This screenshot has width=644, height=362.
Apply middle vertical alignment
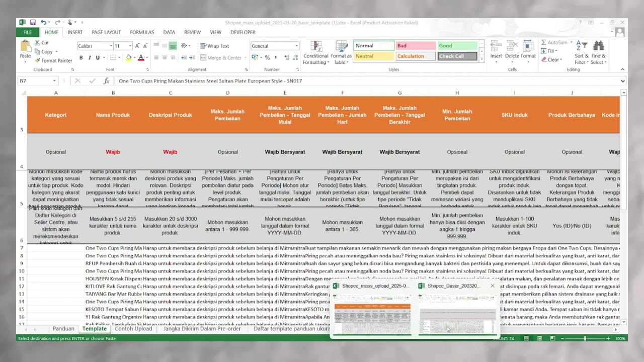point(165,46)
